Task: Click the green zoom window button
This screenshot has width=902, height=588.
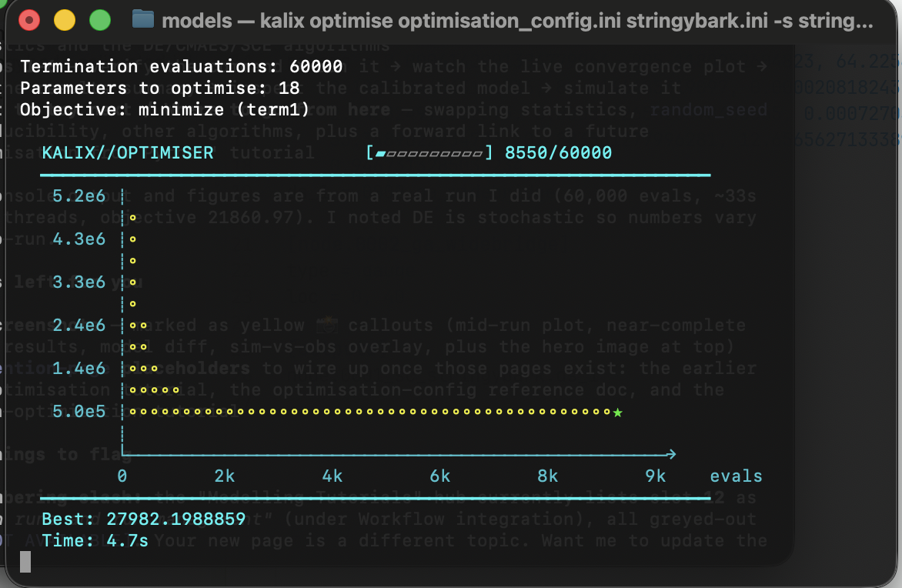Action: pos(100,20)
